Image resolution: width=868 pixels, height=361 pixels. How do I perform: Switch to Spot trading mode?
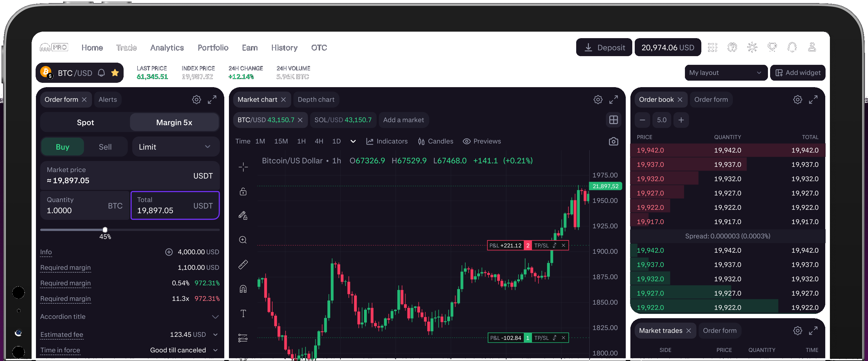[85, 123]
